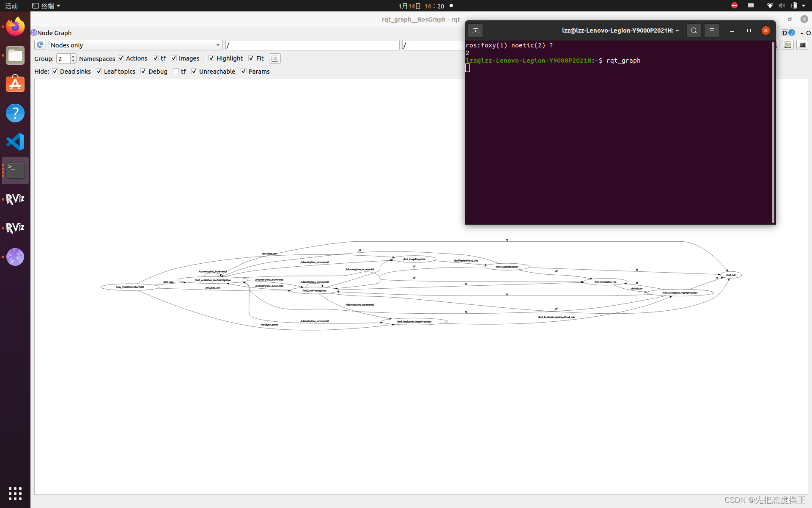
Task: Click the black-square icon at toolbar's right end
Action: coord(802,45)
